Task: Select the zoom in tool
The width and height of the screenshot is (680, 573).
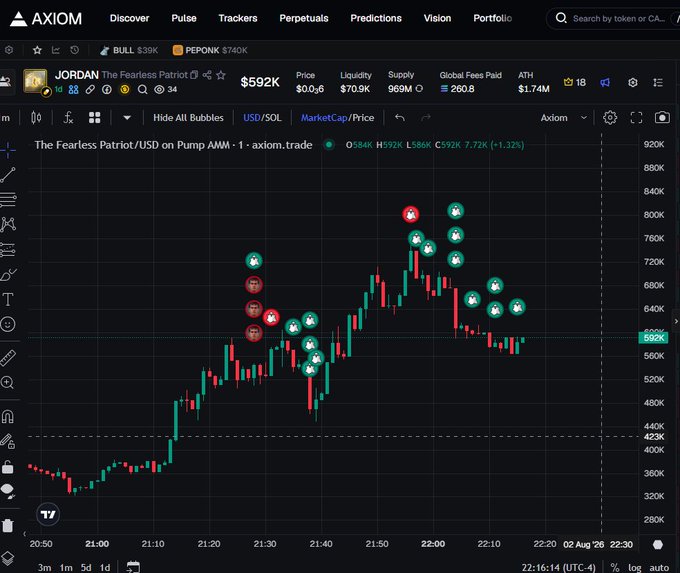Action: (7, 383)
